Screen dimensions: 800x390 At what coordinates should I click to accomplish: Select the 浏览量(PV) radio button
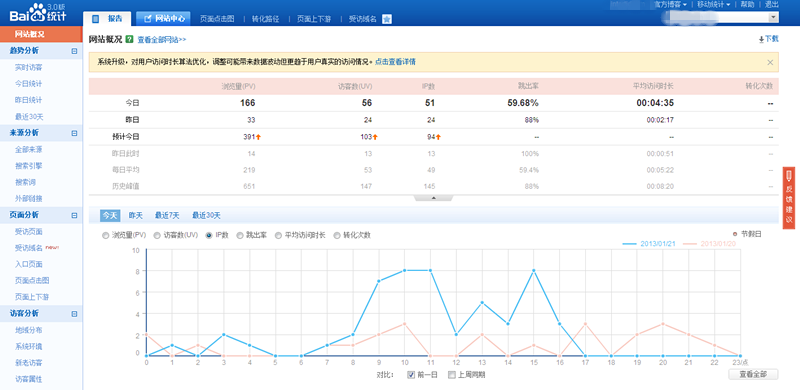click(x=106, y=235)
